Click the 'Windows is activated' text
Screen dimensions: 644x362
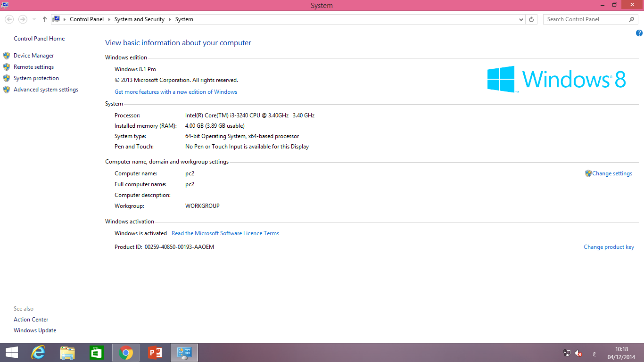pos(140,233)
